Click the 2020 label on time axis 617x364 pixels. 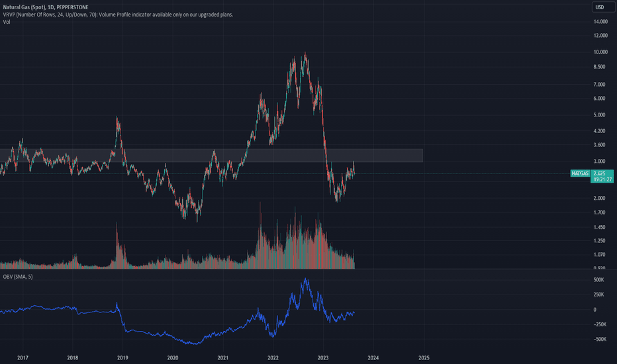172,357
